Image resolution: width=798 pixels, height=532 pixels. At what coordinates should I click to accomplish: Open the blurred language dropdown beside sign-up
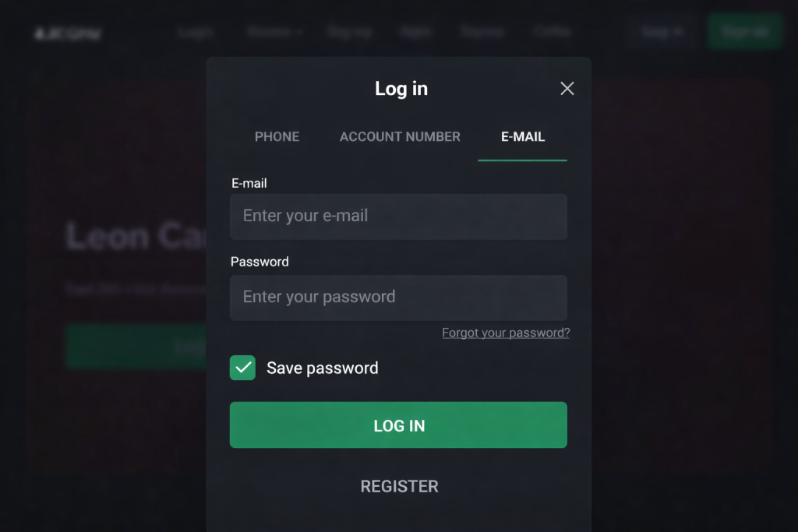point(662,32)
